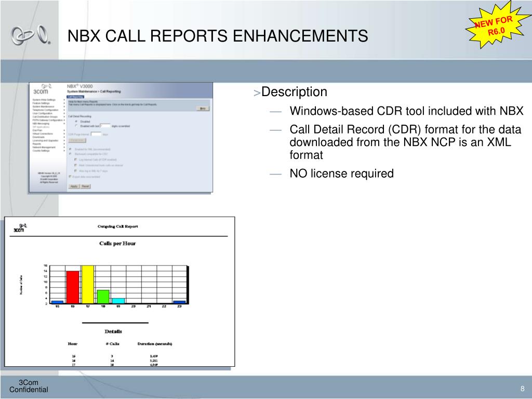The height and width of the screenshot is (399, 532).
Task: Open System-Wide Settings in the NBX menu
Action: (44, 100)
